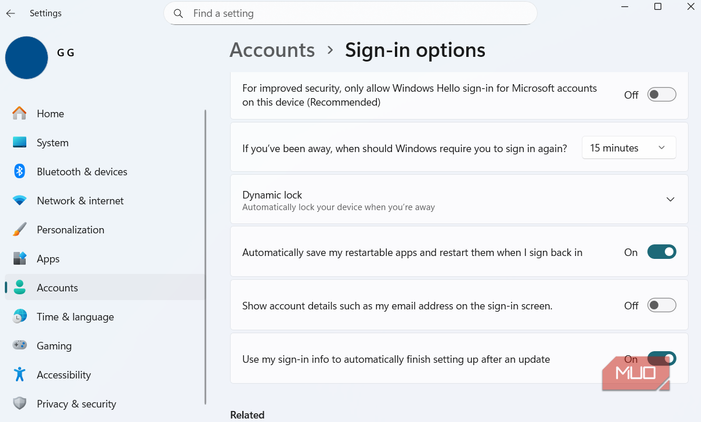Click the Time & language globe icon
The width and height of the screenshot is (701, 422).
pyautogui.click(x=19, y=316)
